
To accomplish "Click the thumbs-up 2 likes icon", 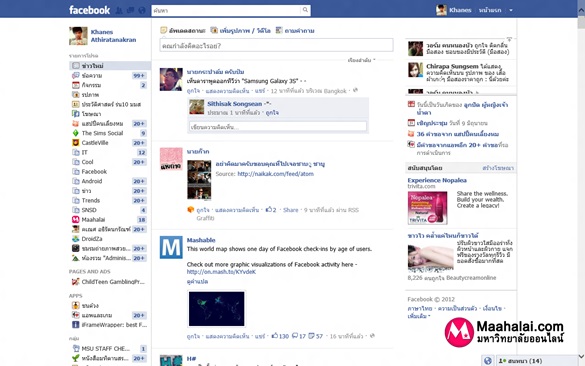I will coord(268,210).
